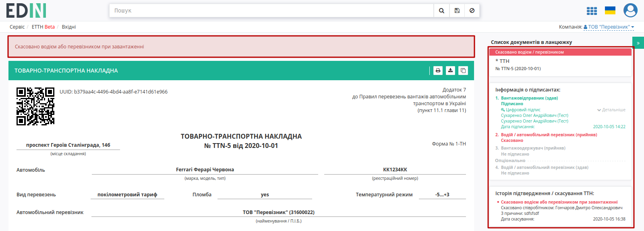Click the search magnifier button
The image size is (644, 231).
[441, 10]
